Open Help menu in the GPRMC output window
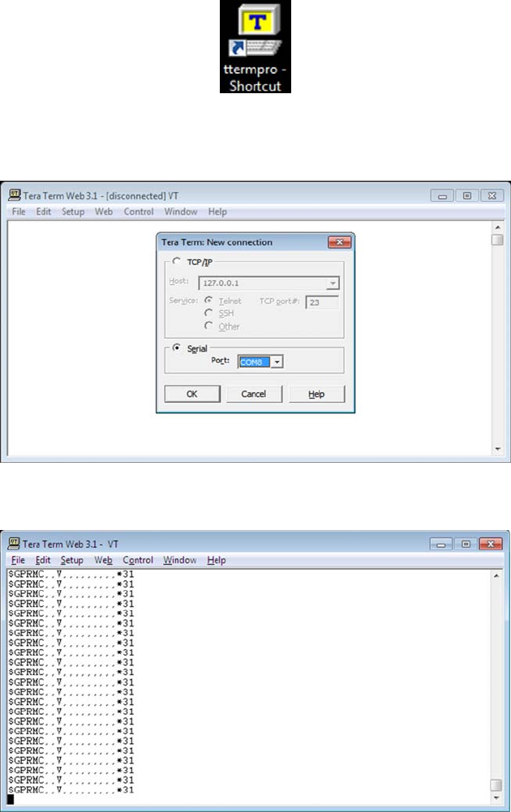Screen dimensions: 511x812 217,560
